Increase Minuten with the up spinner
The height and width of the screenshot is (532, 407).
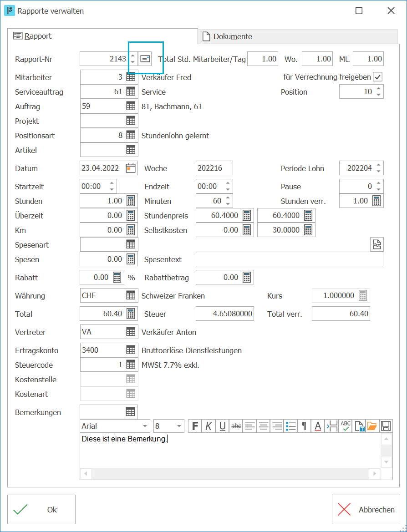pos(228,198)
